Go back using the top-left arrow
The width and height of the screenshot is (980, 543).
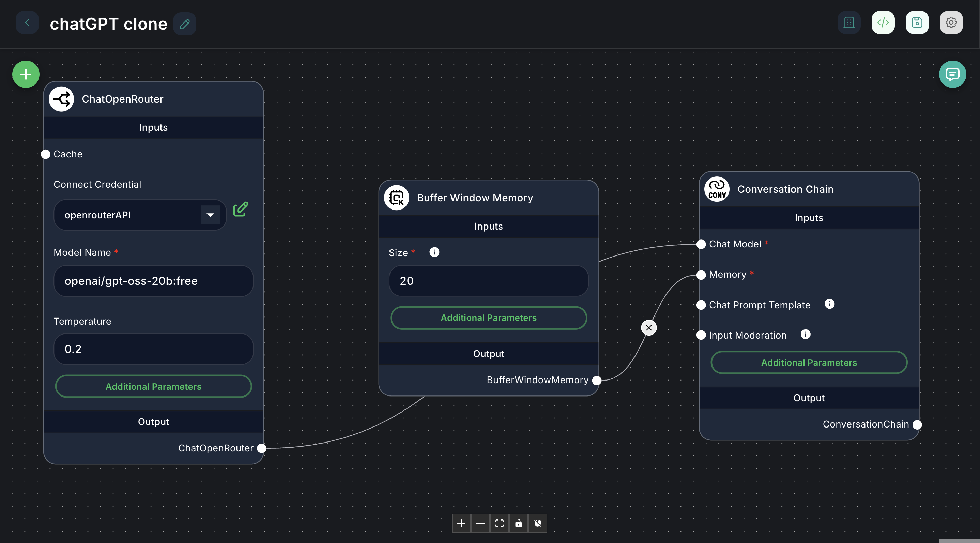point(27,22)
